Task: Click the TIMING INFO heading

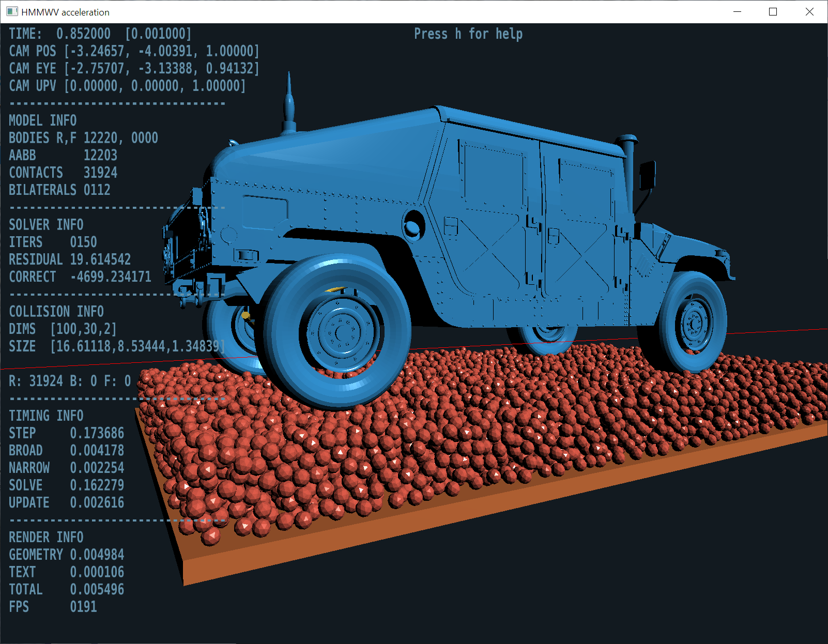Action: (x=46, y=416)
